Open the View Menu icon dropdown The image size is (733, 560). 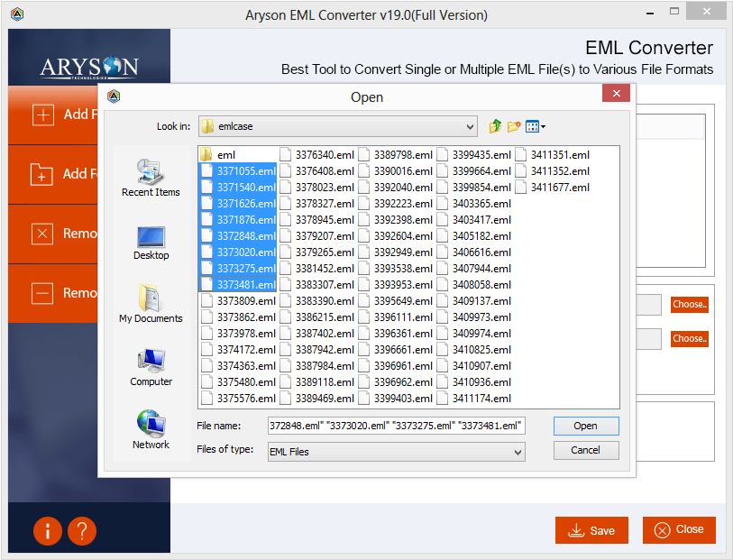pyautogui.click(x=536, y=126)
